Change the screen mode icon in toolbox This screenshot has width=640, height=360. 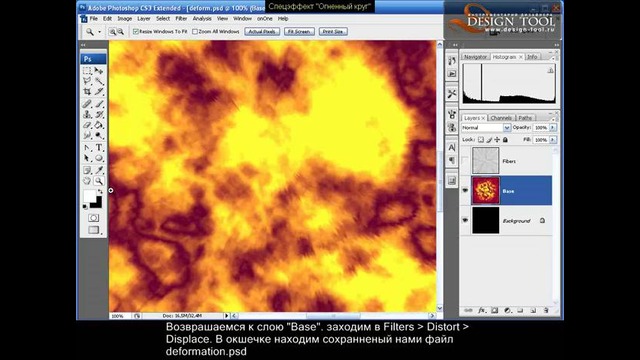[93, 230]
